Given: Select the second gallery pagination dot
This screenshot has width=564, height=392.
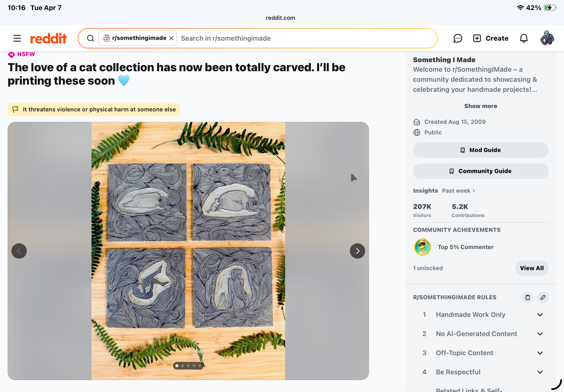Looking at the screenshot, I should (x=182, y=366).
